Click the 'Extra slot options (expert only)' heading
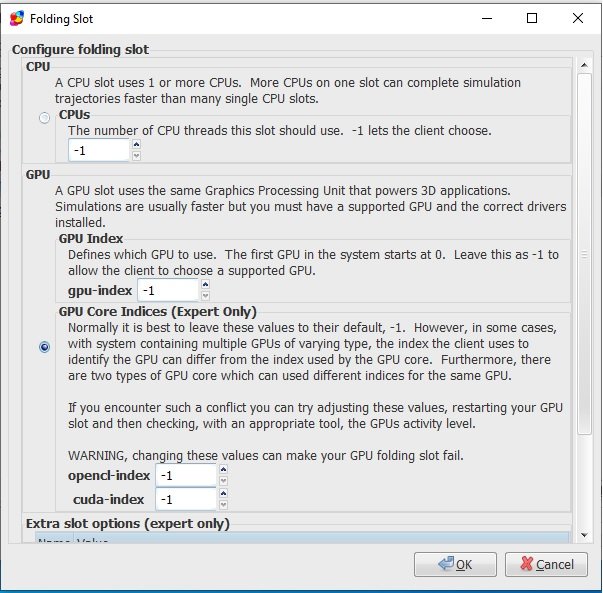 [128, 523]
